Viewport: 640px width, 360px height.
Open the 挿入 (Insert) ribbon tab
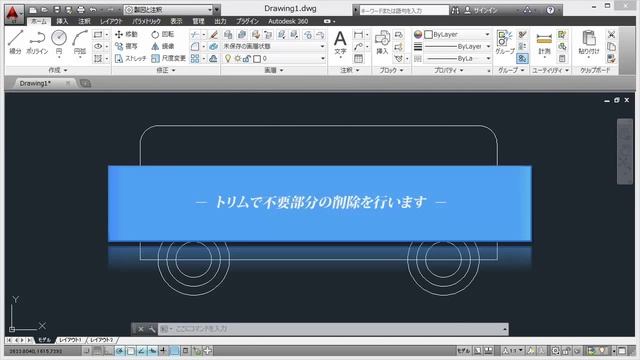click(x=62, y=21)
